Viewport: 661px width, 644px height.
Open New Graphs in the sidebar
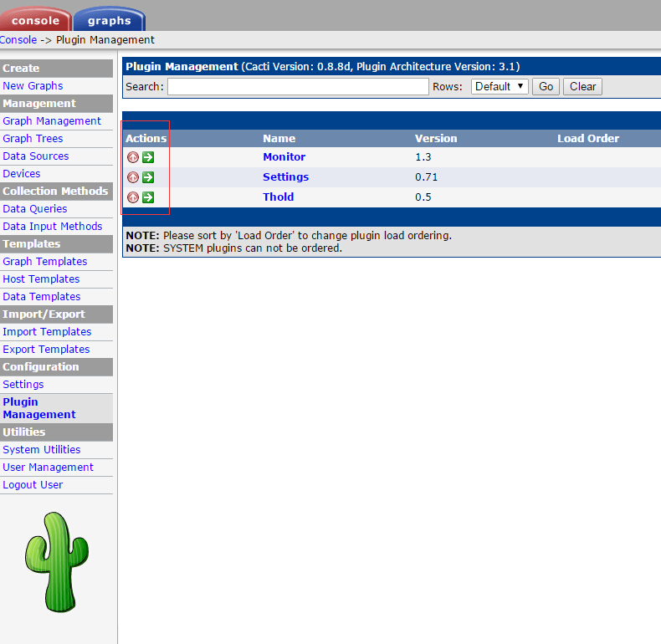(x=33, y=86)
